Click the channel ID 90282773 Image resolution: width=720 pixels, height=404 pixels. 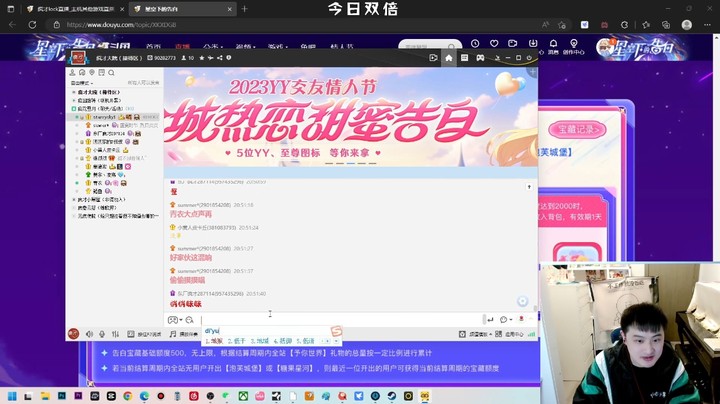click(165, 58)
